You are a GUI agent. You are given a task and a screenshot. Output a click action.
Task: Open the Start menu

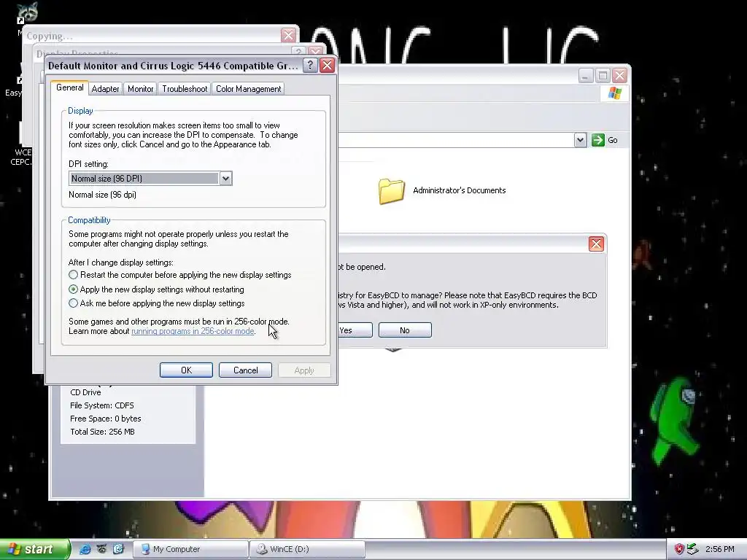(35, 549)
